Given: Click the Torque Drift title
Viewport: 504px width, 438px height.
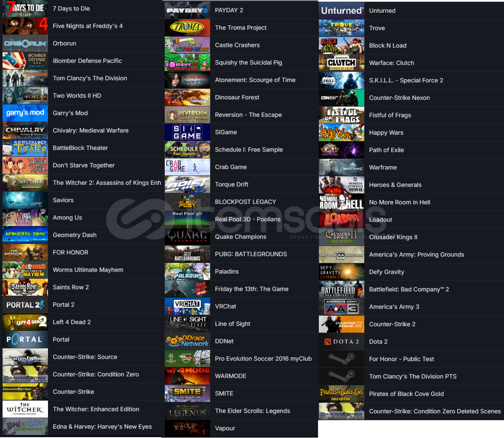Looking at the screenshot, I should click(x=232, y=184).
